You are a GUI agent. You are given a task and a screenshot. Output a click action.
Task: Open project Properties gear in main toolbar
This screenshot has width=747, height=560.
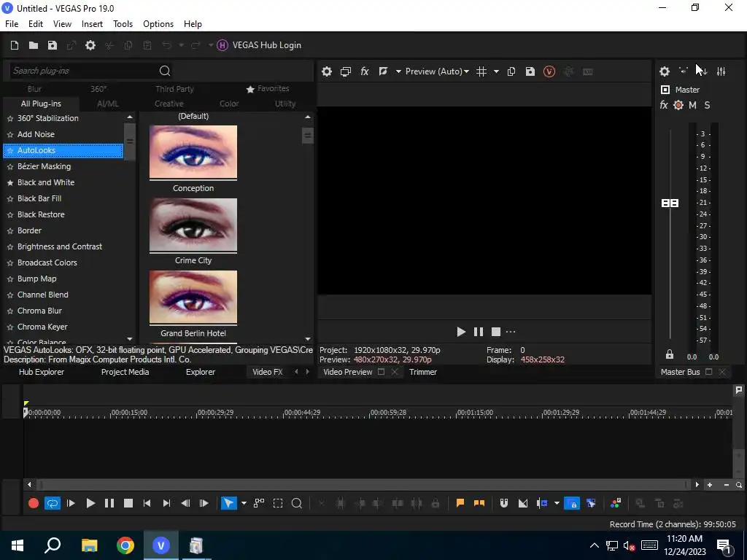coord(90,45)
